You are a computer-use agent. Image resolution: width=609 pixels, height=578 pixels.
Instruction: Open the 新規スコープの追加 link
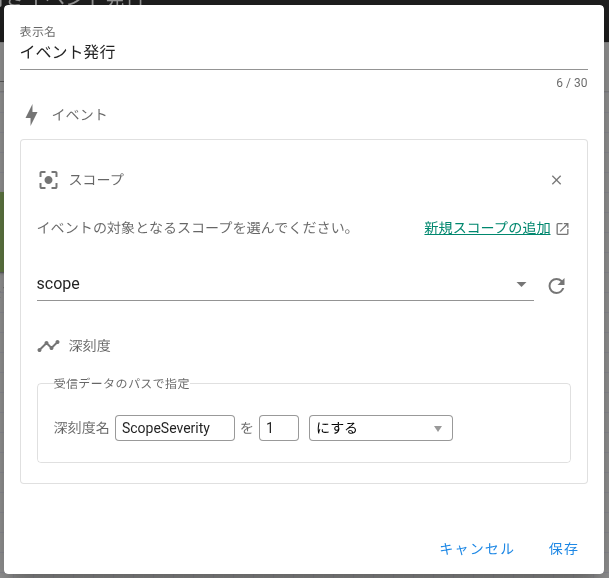tap(486, 228)
